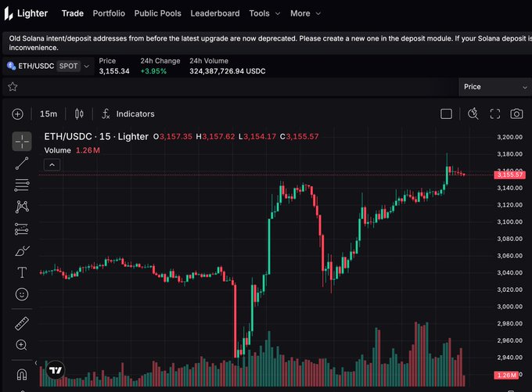Take a chart snapshot with camera icon

(x=516, y=113)
